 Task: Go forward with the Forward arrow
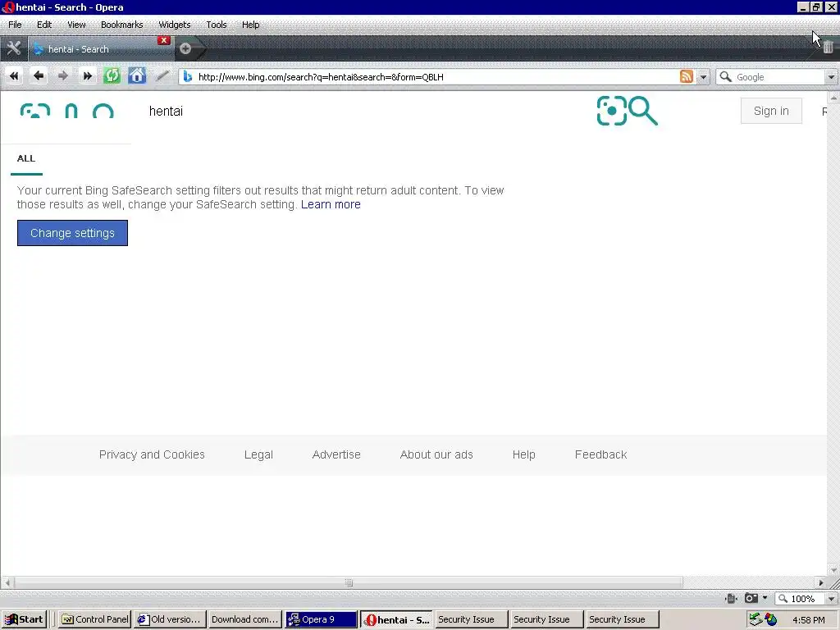pos(62,76)
